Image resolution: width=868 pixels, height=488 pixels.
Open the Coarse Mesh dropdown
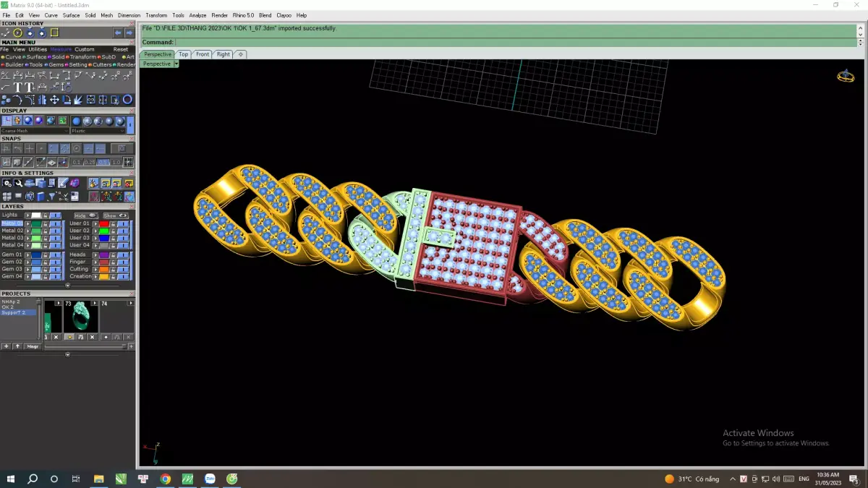pos(35,131)
